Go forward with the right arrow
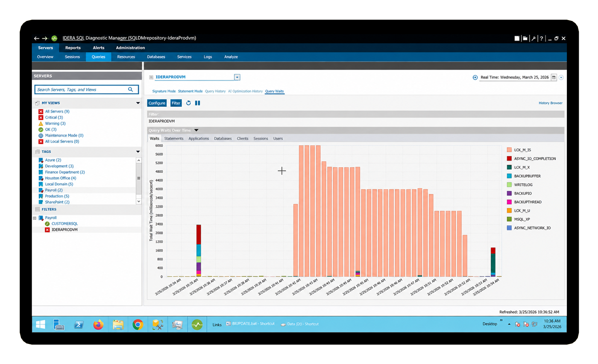598x364 pixels. [45, 38]
